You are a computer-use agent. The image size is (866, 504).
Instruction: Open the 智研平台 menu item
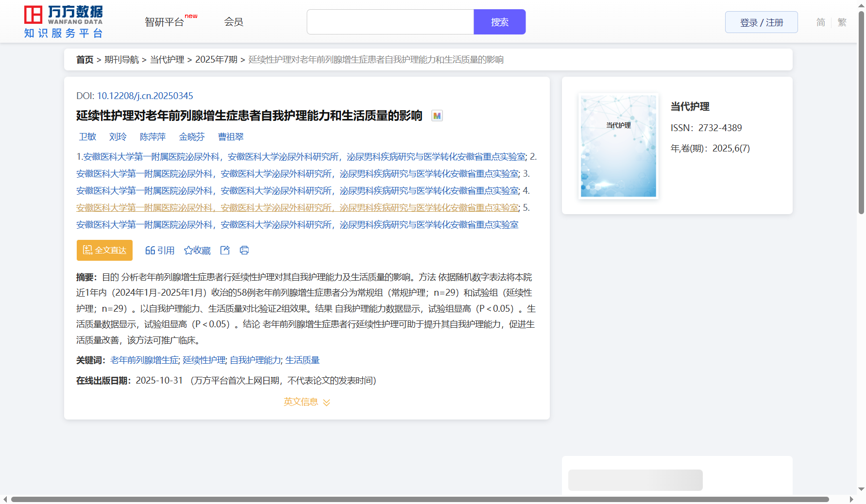click(x=165, y=22)
